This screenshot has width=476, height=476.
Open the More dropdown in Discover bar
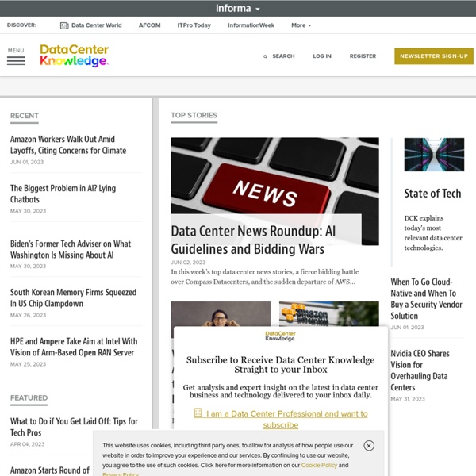(x=301, y=25)
